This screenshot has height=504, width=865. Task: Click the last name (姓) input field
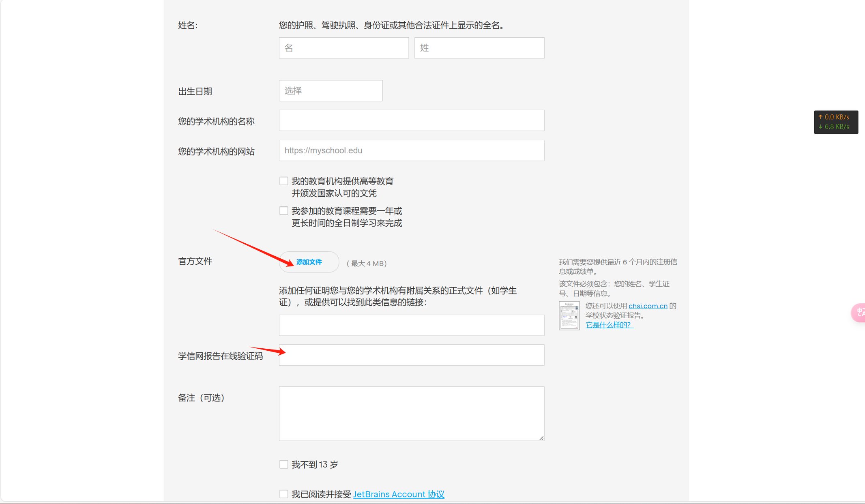click(479, 48)
